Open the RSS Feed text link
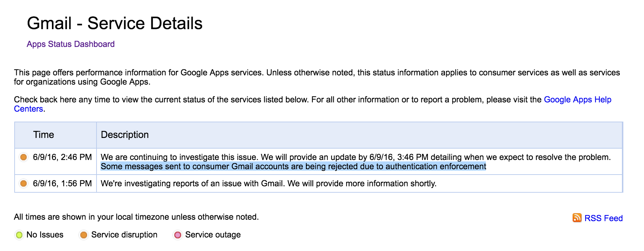The height and width of the screenshot is (251, 644). click(603, 218)
